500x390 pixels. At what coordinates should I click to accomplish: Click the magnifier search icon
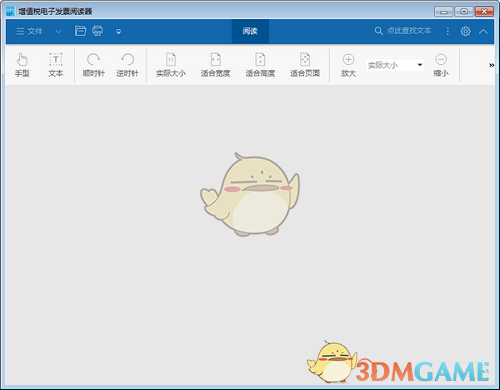click(378, 31)
